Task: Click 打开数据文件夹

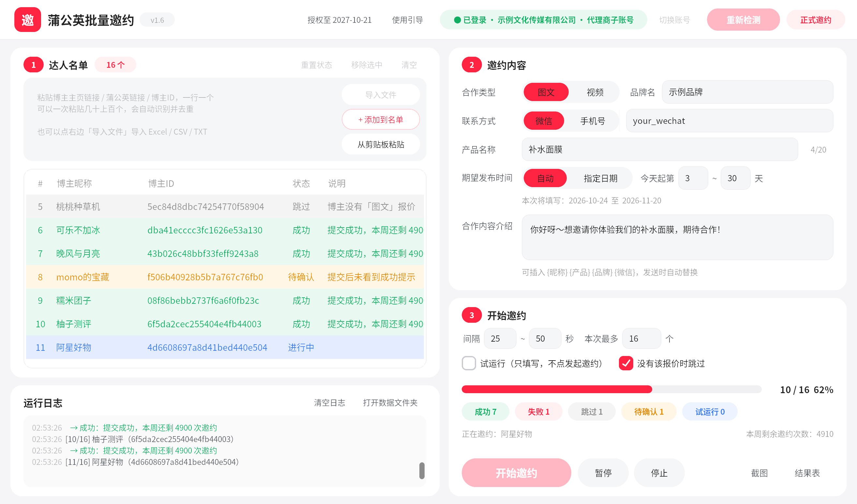Action: coord(390,403)
